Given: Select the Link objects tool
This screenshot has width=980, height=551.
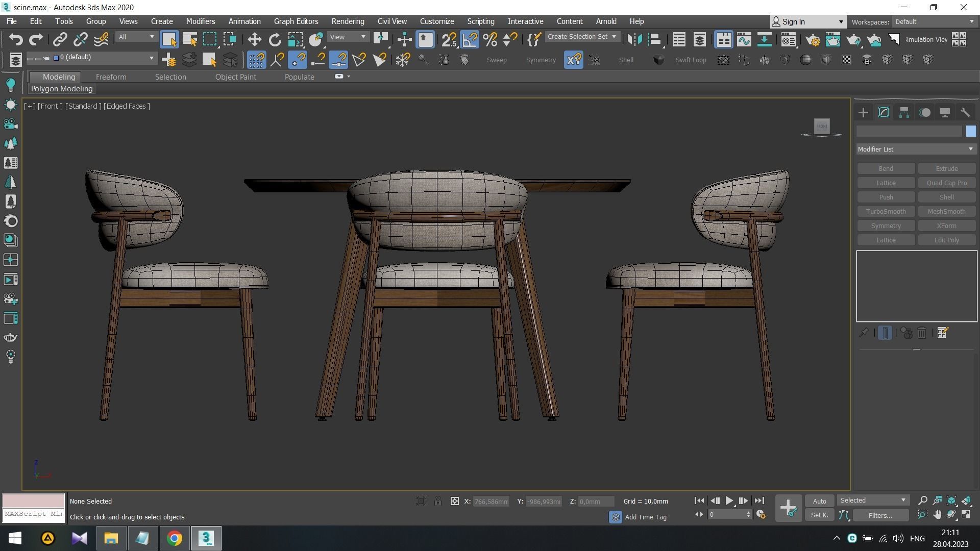Looking at the screenshot, I should point(60,39).
